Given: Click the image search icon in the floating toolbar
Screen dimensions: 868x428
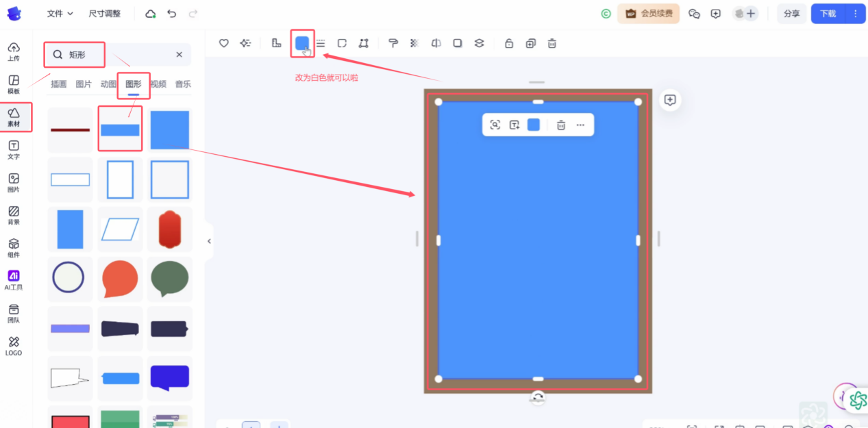Looking at the screenshot, I should pos(495,125).
